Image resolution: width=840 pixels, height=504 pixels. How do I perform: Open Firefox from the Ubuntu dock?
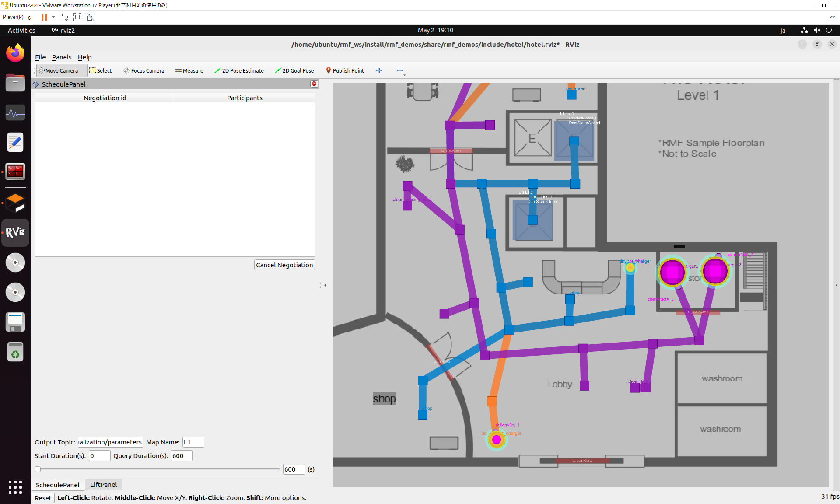pos(15,53)
